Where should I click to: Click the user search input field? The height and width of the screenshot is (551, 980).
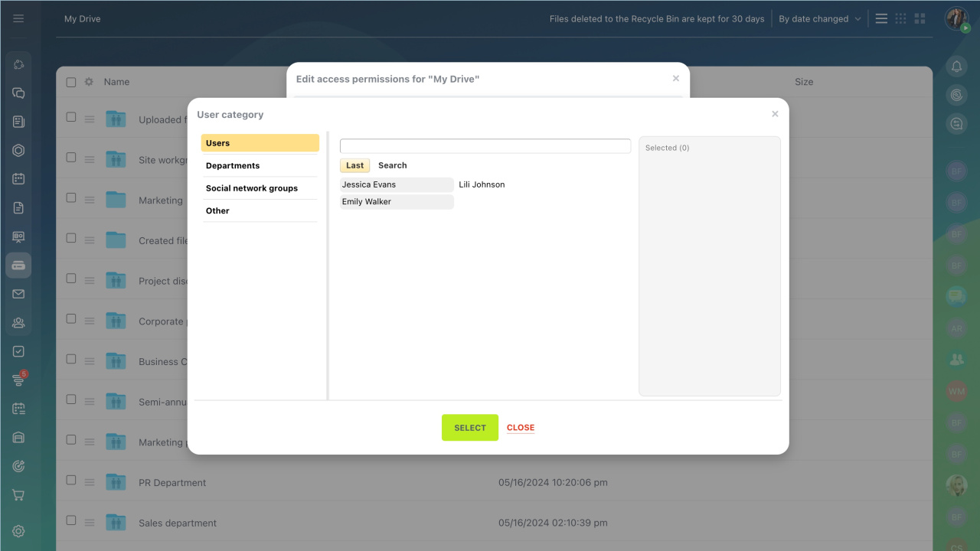click(x=485, y=146)
